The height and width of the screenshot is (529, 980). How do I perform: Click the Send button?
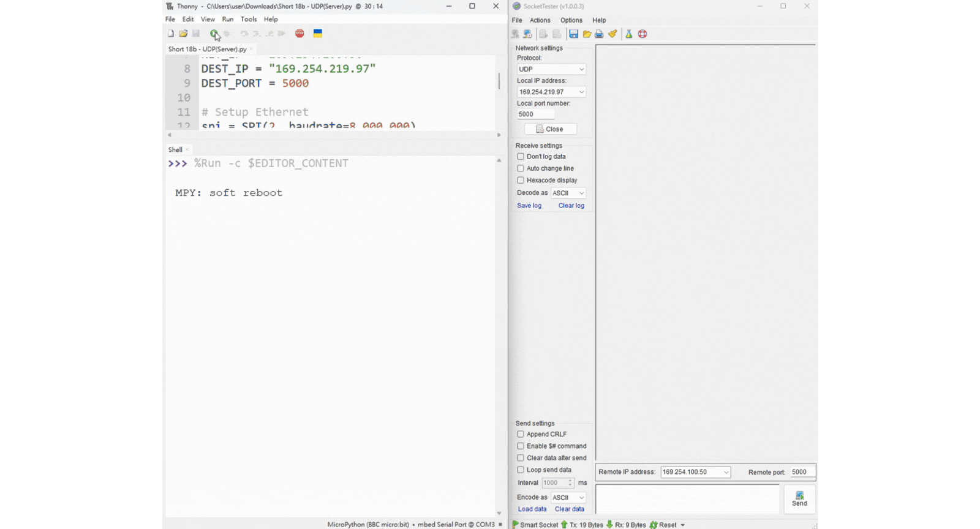click(x=799, y=498)
